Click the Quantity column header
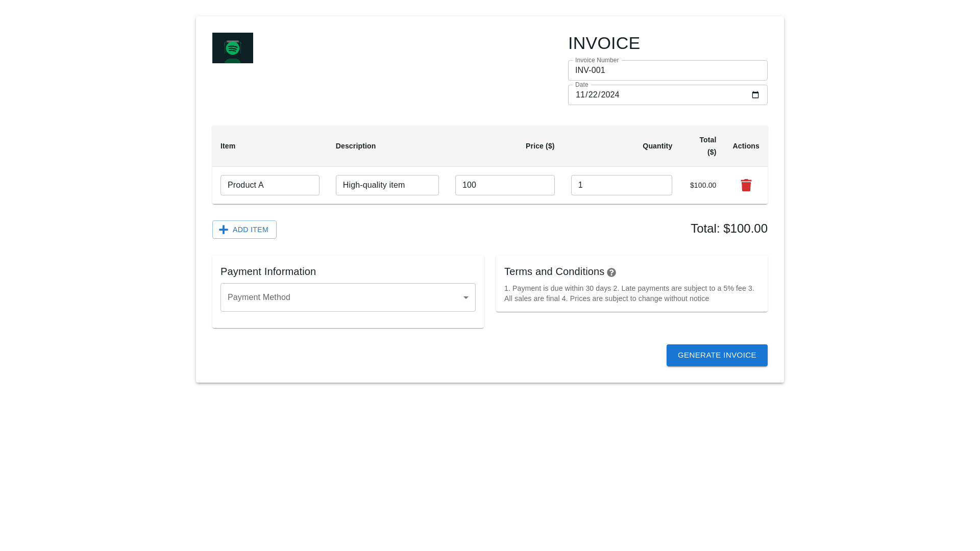The height and width of the screenshot is (551, 980). (x=657, y=146)
